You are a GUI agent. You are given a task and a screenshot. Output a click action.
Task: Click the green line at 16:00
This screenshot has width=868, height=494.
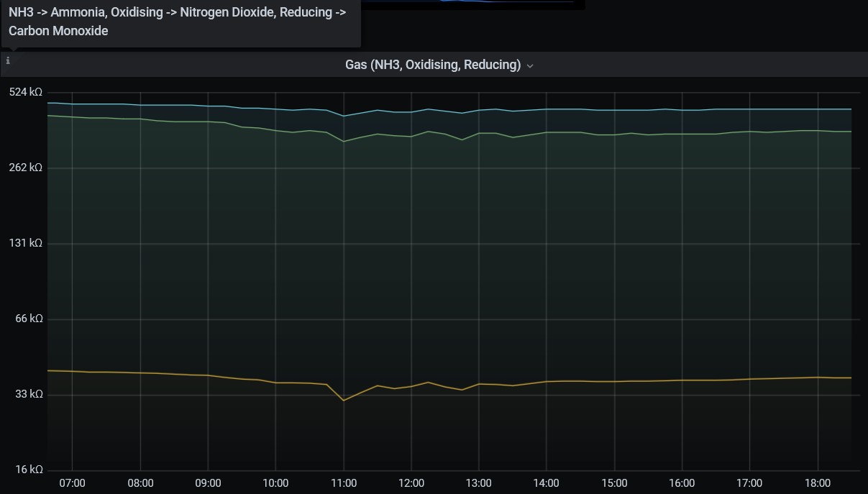pos(682,134)
